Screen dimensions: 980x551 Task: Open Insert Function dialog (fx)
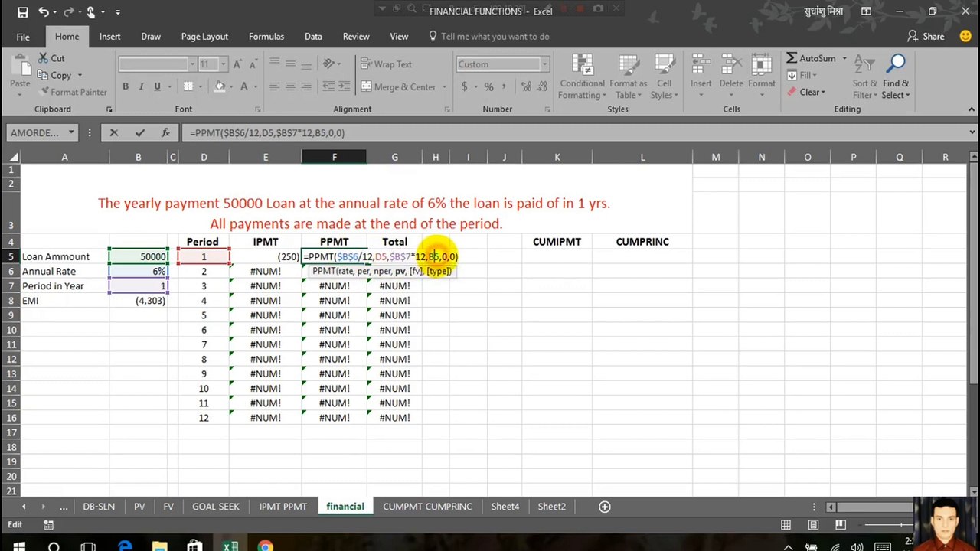tap(165, 132)
